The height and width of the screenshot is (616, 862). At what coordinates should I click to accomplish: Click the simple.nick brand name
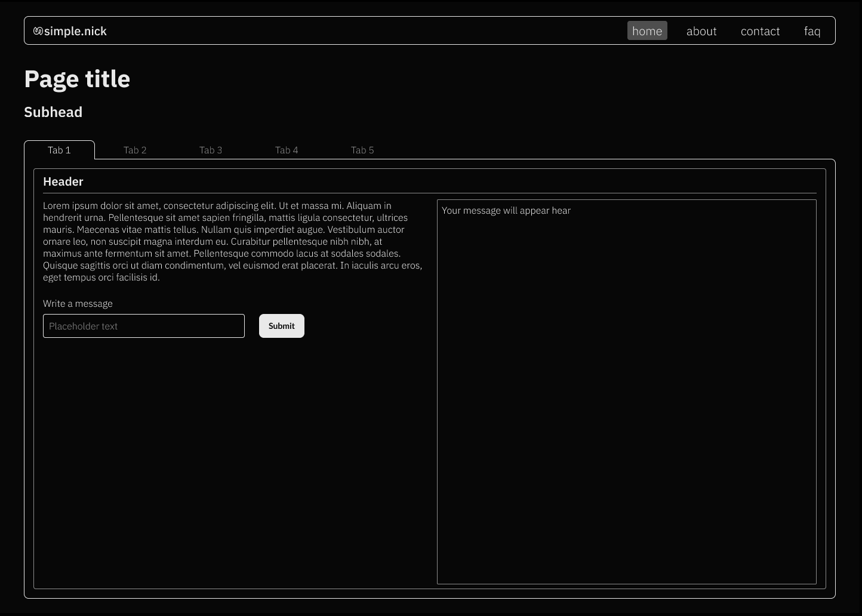pyautogui.click(x=75, y=31)
